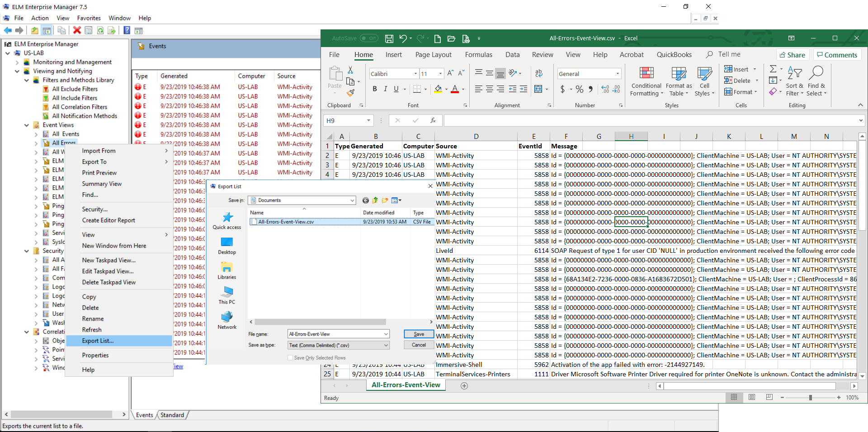Image resolution: width=868 pixels, height=432 pixels.
Task: Click Find & Select magnifier in Excel ribbon
Action: [x=816, y=81]
